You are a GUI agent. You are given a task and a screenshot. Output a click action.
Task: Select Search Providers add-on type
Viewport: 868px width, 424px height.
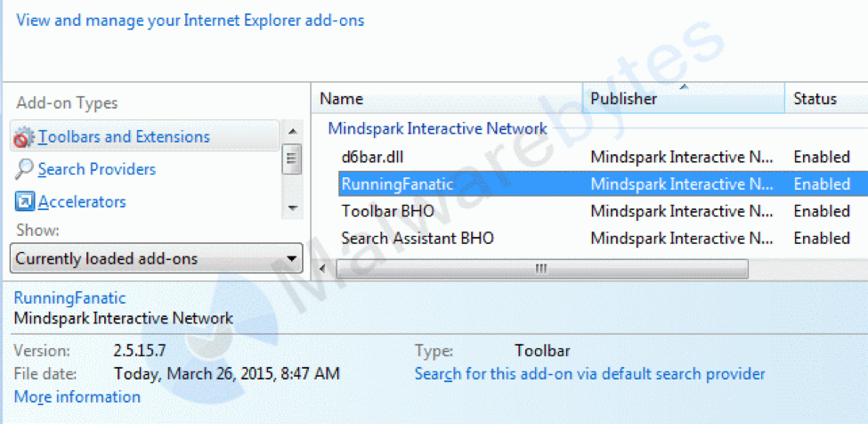(x=96, y=169)
